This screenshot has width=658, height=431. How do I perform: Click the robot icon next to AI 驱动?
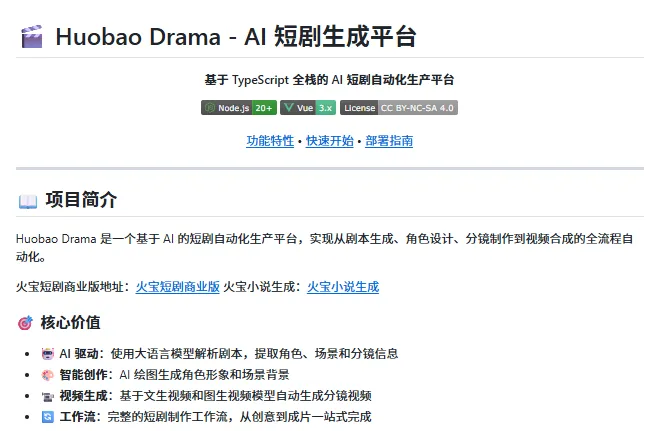tap(48, 354)
